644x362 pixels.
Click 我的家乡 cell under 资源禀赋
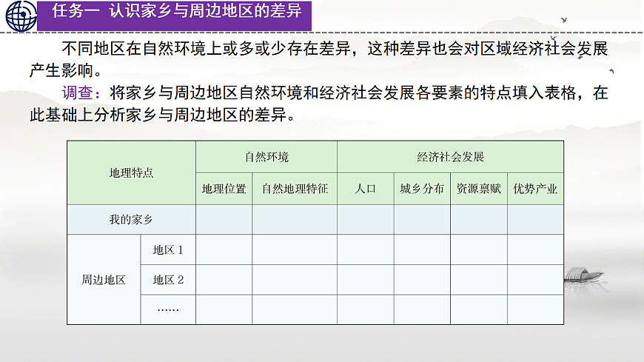tap(479, 220)
